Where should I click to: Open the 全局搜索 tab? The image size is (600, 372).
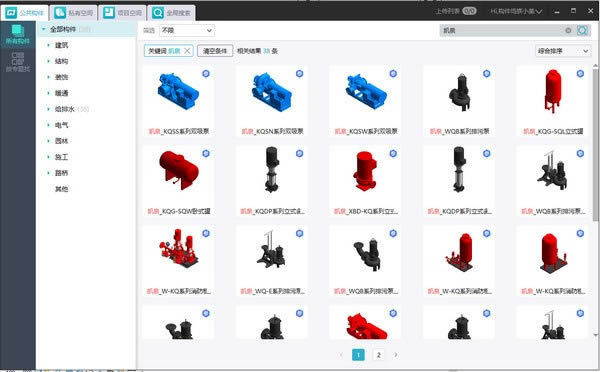pyautogui.click(x=171, y=13)
